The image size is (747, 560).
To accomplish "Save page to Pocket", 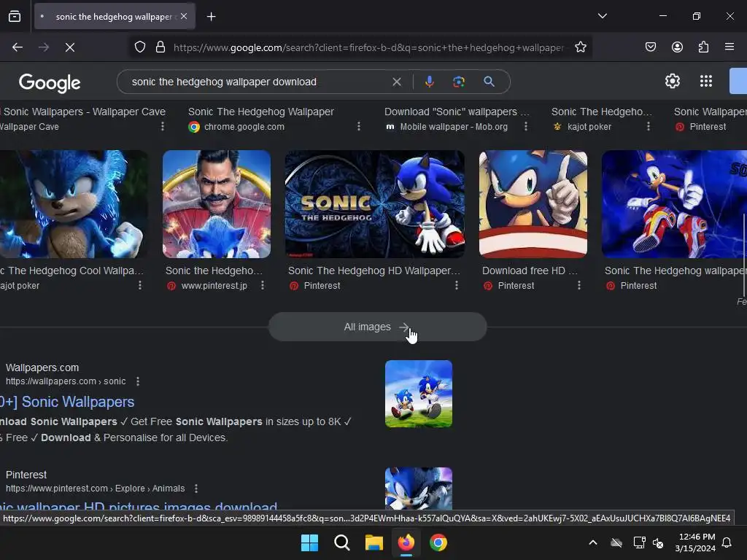I will (x=650, y=47).
